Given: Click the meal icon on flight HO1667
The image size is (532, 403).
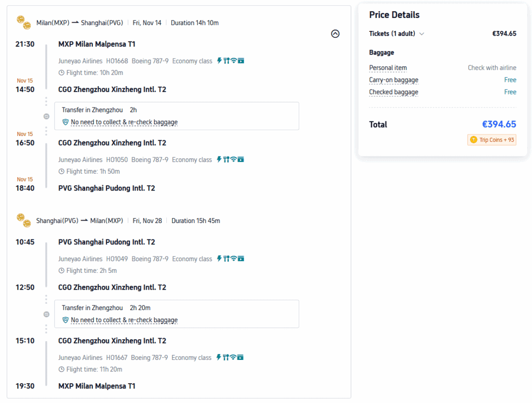Looking at the screenshot, I should coord(226,358).
